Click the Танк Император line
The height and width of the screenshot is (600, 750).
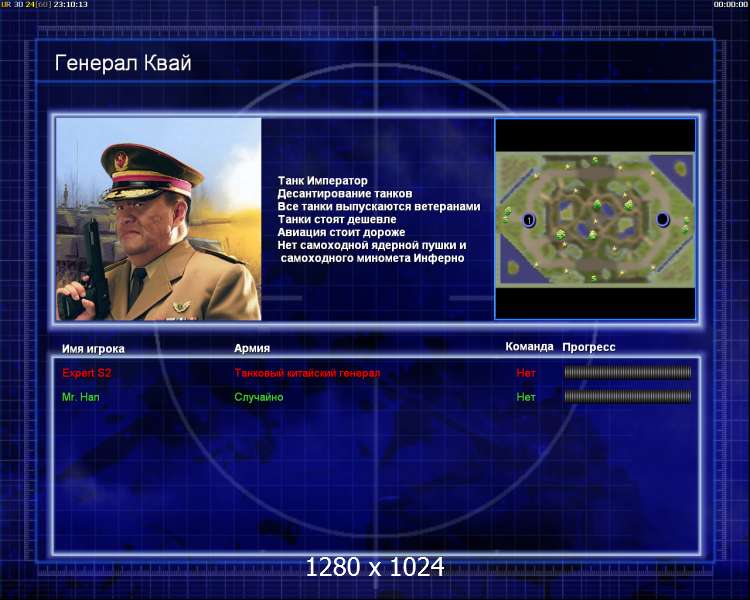[323, 181]
